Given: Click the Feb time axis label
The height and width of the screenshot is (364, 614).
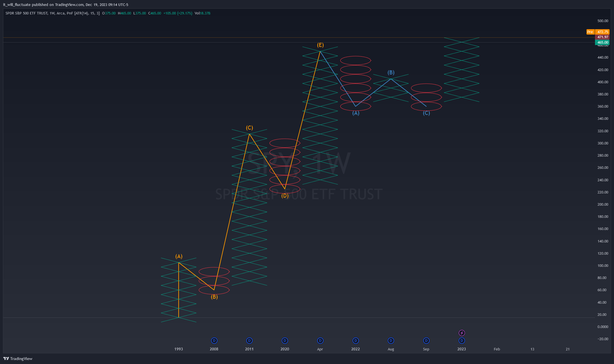Looking at the screenshot, I should 497,349.
